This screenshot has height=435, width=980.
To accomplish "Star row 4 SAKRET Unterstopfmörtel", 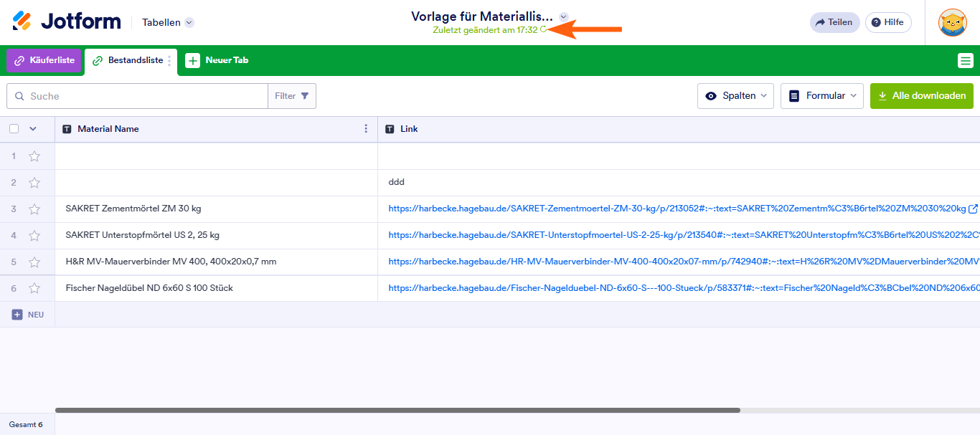I will (x=34, y=236).
